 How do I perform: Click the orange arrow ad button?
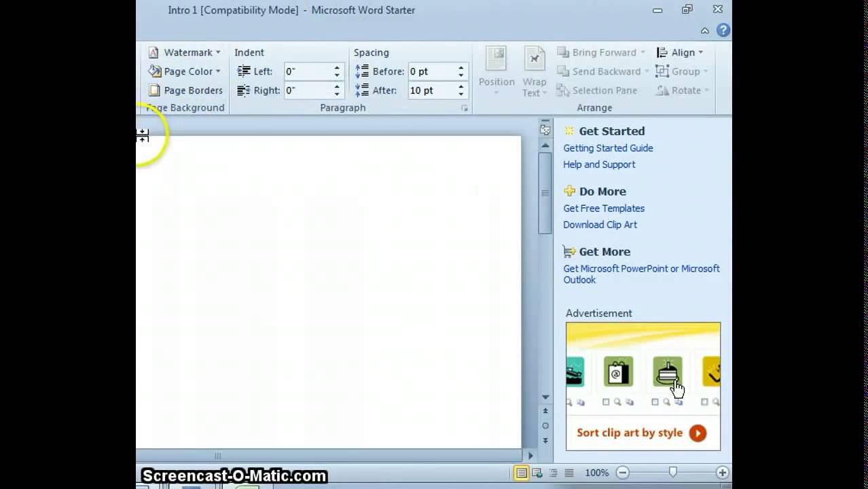pos(698,433)
